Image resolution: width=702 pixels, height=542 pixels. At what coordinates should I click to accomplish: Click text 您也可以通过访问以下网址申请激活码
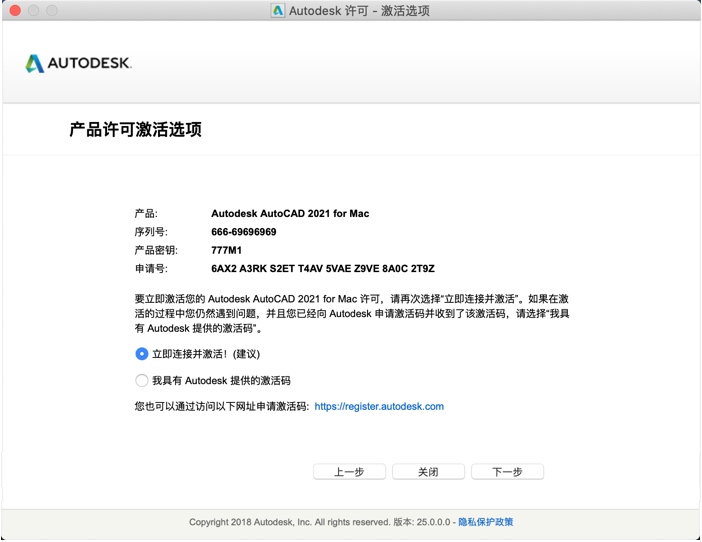[x=222, y=406]
